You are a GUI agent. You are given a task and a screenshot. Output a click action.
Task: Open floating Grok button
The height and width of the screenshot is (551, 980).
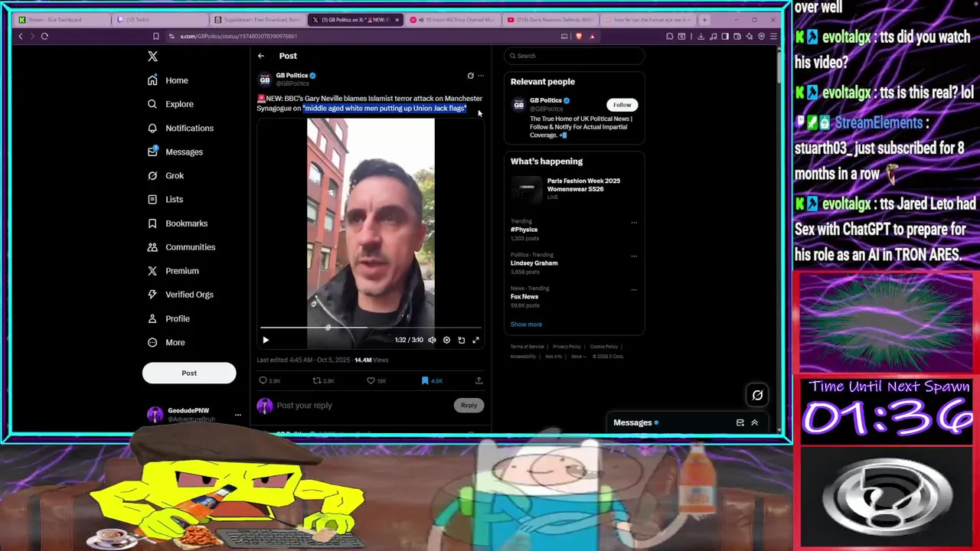pos(757,395)
